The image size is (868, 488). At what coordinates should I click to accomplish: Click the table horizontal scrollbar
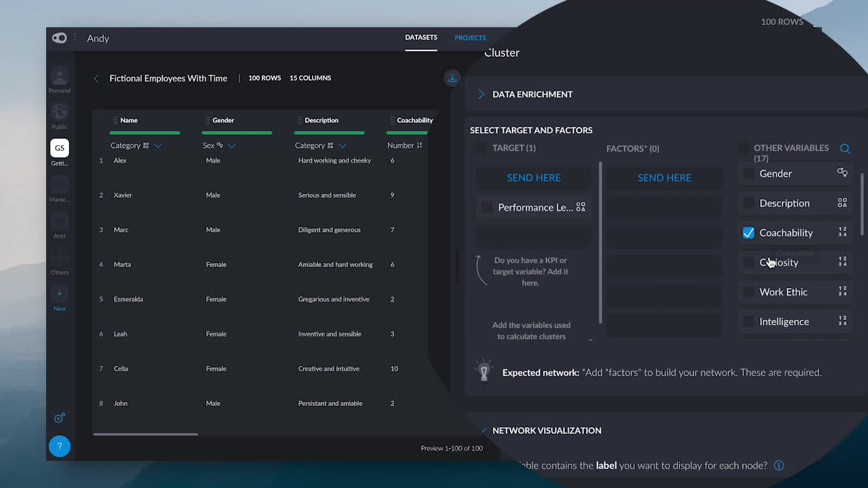pos(146,434)
